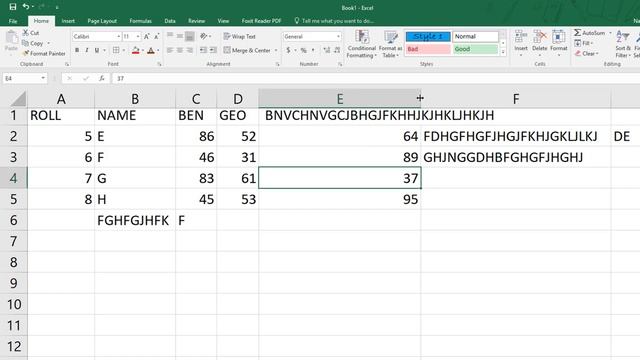Viewport: 640px width, 360px height.
Task: Open the General number format dropdown
Action: 338,36
